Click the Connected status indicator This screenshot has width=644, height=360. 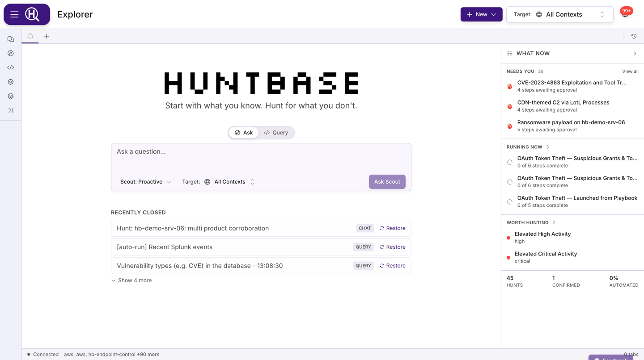pyautogui.click(x=43, y=354)
